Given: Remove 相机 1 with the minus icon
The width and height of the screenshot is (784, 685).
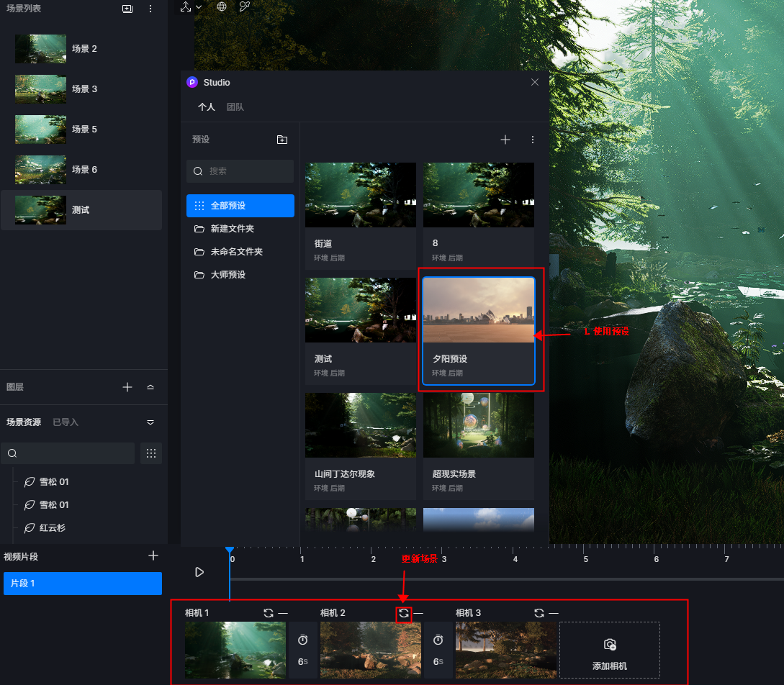Looking at the screenshot, I should [x=283, y=613].
